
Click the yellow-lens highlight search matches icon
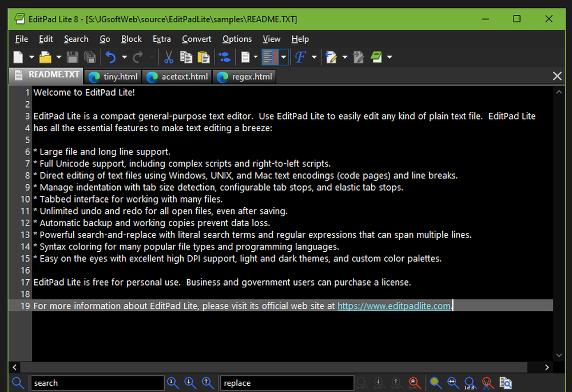click(435, 383)
